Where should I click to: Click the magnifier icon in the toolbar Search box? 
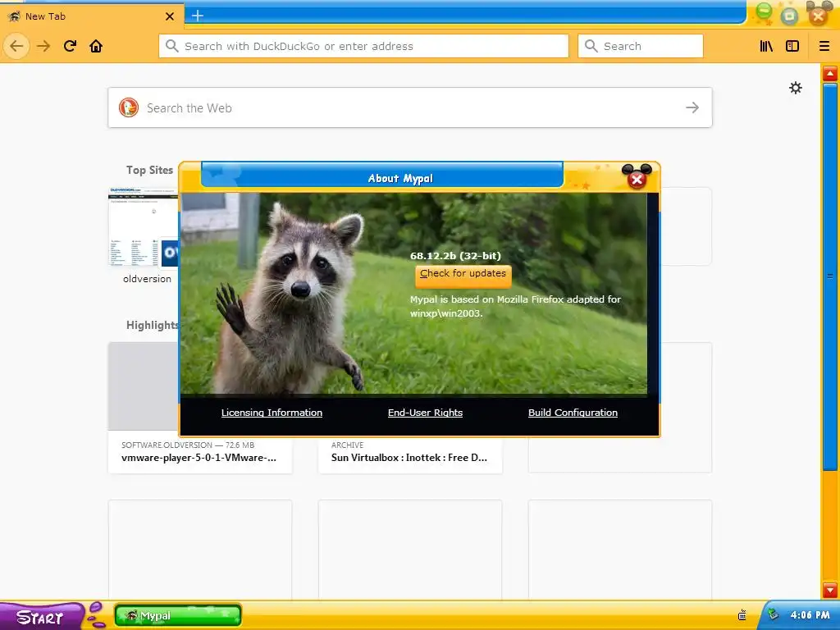tap(591, 46)
